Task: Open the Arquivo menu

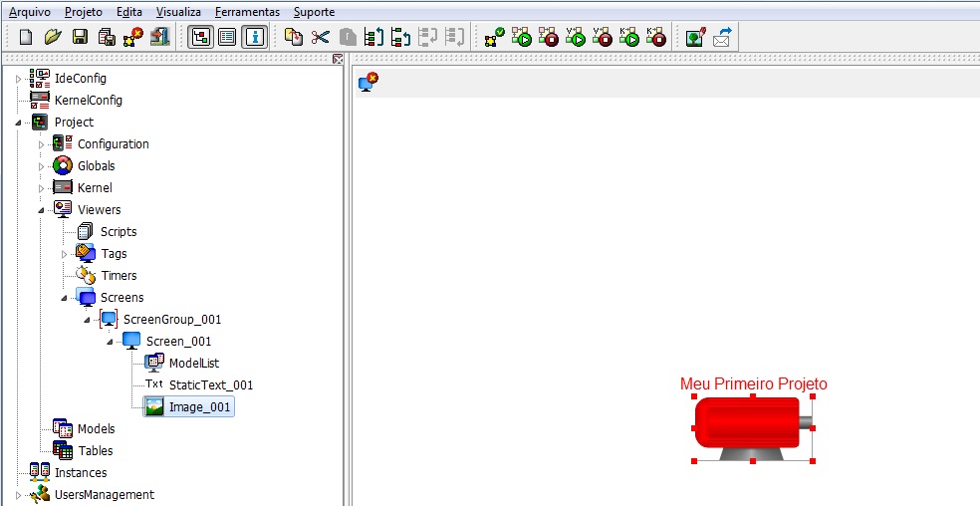Action: click(x=29, y=12)
